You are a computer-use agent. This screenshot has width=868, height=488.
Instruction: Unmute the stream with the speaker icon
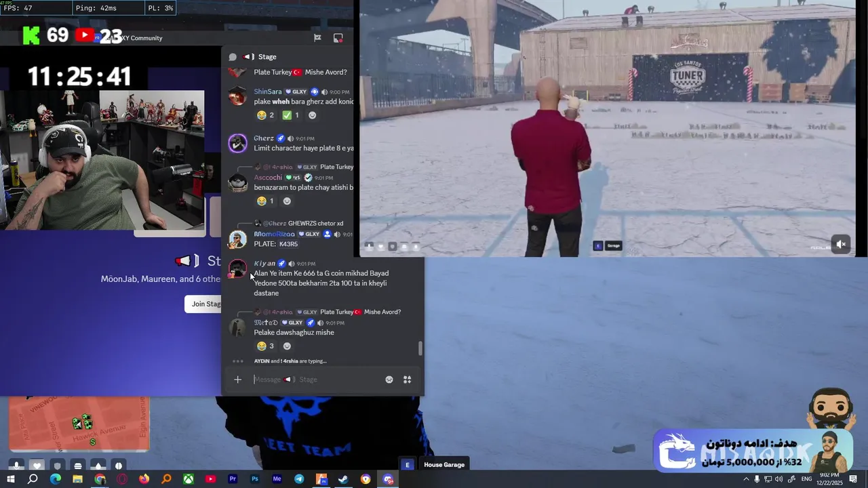pos(841,244)
